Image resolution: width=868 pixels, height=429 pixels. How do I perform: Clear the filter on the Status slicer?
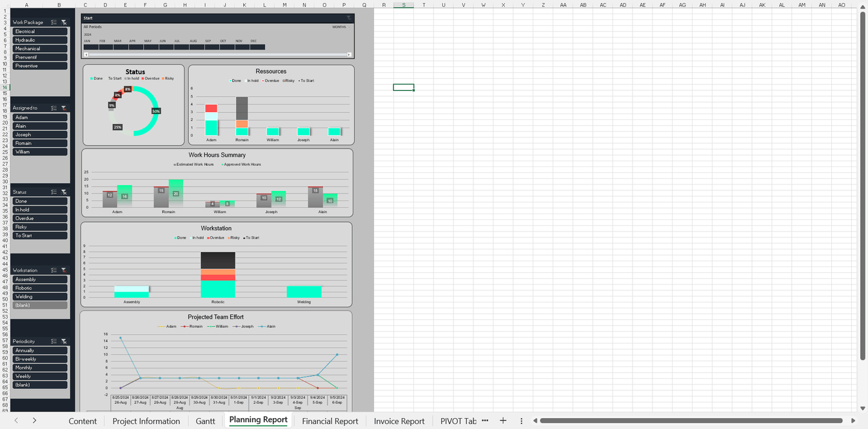click(63, 192)
